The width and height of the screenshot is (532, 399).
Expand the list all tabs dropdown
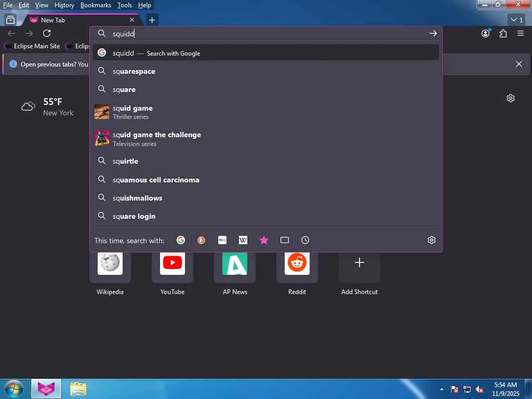pyautogui.click(x=517, y=20)
